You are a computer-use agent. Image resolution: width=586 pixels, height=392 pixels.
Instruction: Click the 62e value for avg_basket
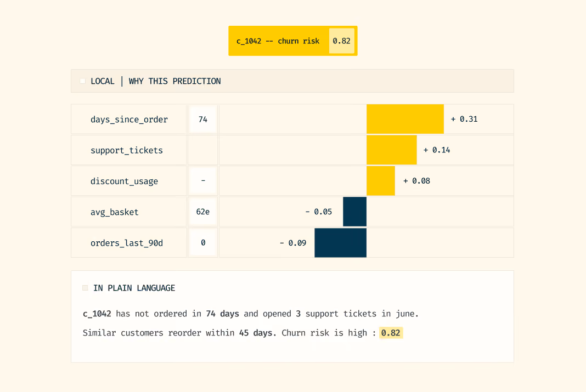pyautogui.click(x=203, y=212)
